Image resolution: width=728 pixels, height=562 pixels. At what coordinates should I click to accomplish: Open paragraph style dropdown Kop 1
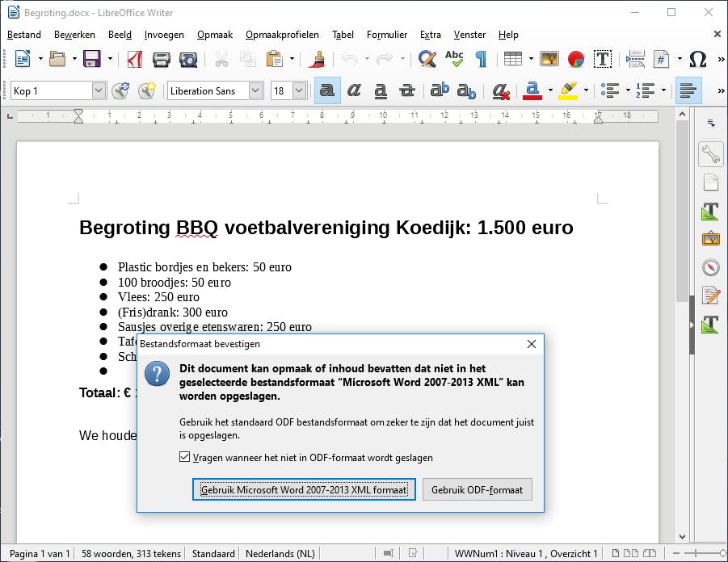(99, 90)
